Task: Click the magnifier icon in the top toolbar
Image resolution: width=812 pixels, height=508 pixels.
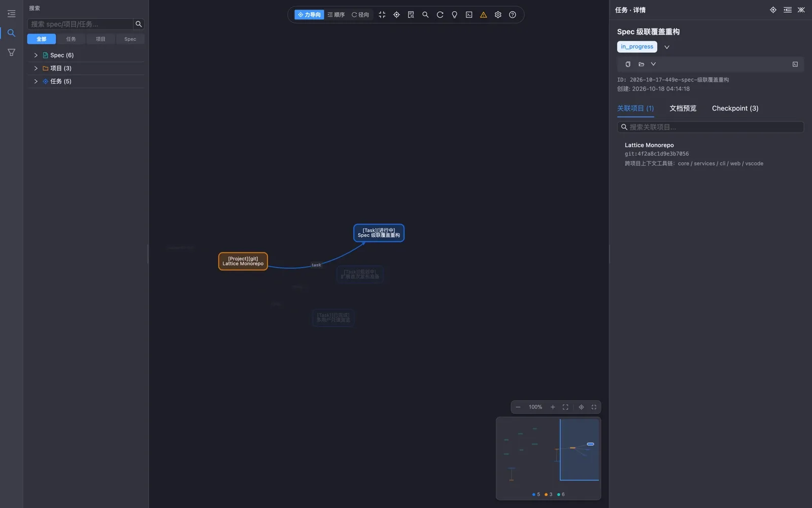Action: pos(425,15)
